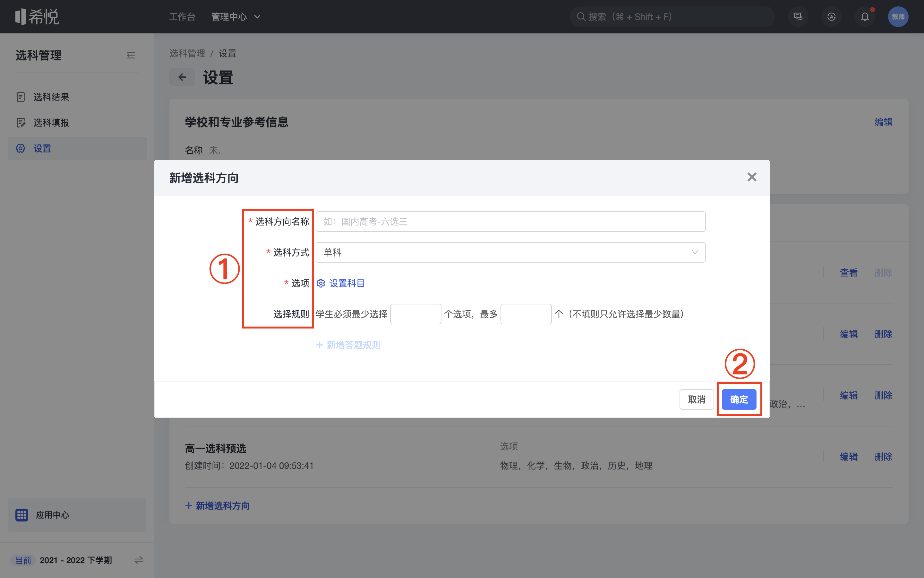Click the 物理，化学，生物，政治，历史，地理 options text
The image size is (924, 578).
tap(577, 466)
